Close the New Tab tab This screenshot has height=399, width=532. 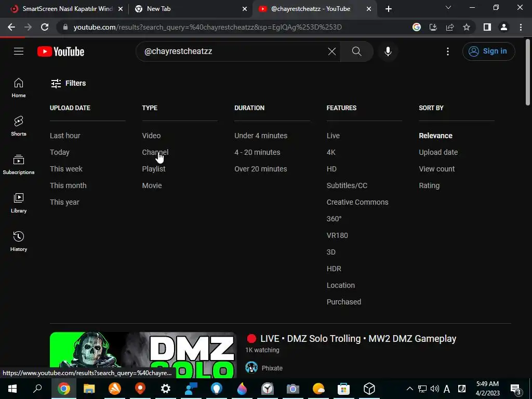coord(245,9)
